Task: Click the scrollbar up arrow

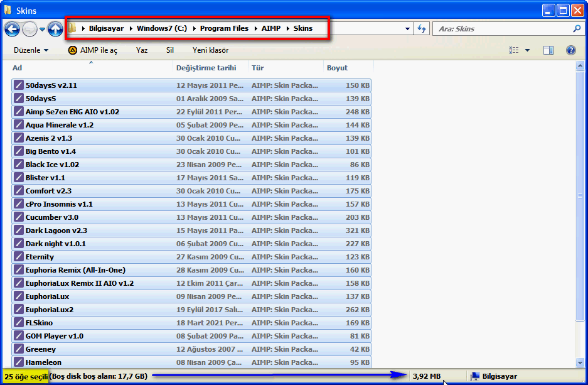Action: (x=580, y=66)
